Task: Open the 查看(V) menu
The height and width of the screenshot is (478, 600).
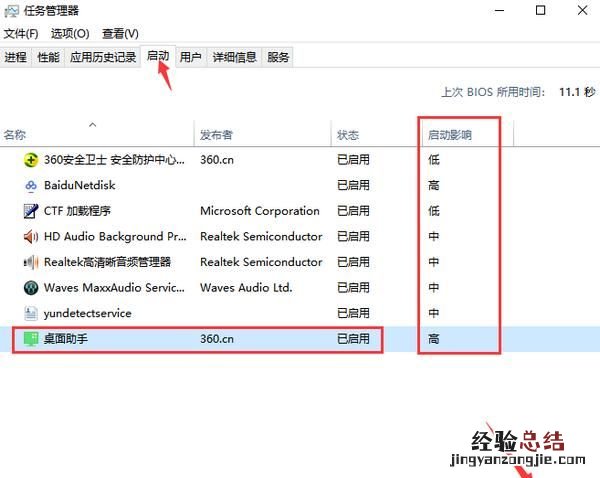Action: pos(120,33)
